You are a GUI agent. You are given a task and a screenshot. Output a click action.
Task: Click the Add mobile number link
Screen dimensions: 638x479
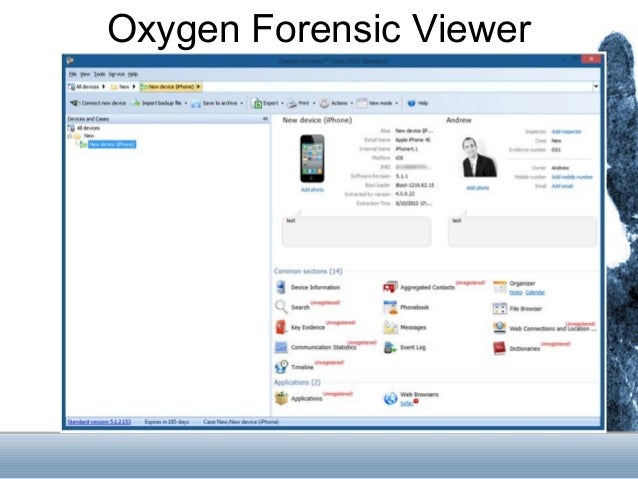coord(572,177)
